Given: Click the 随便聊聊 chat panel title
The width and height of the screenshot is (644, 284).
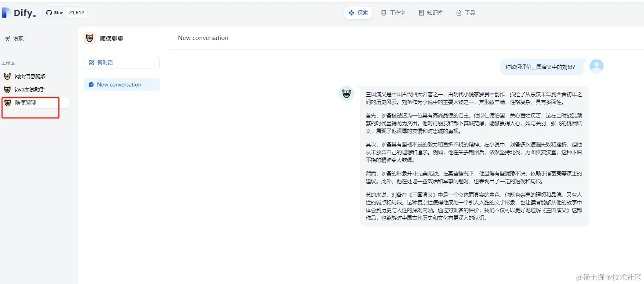Looking at the screenshot, I should pos(112,38).
